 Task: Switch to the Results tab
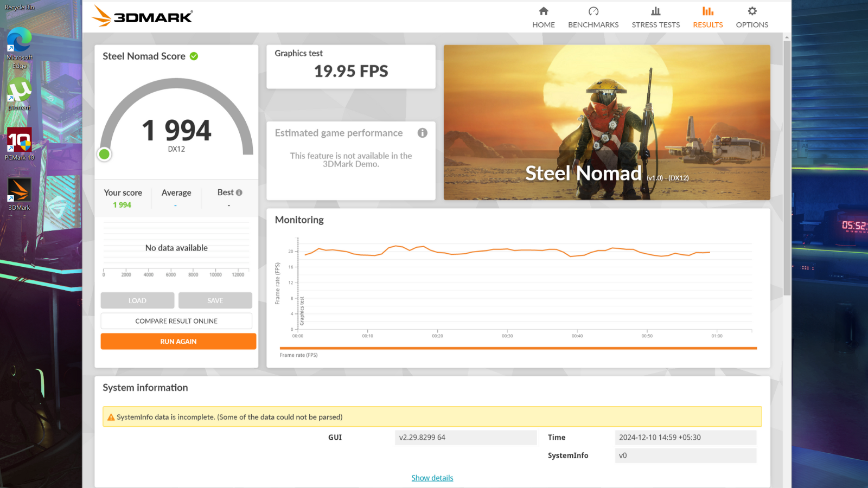click(707, 17)
